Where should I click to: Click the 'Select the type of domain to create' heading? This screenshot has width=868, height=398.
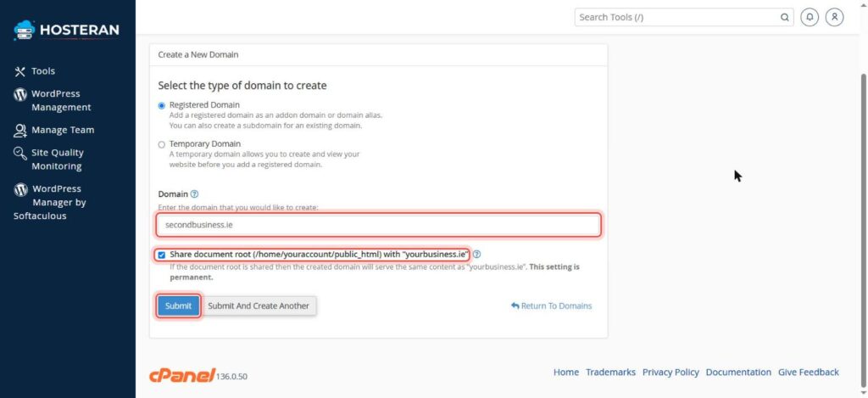point(242,86)
